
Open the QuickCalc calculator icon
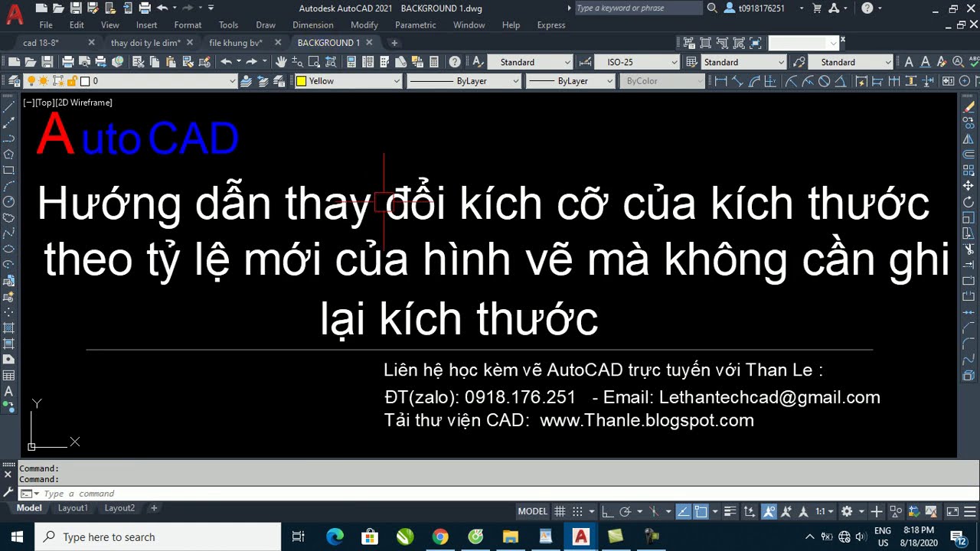point(435,62)
